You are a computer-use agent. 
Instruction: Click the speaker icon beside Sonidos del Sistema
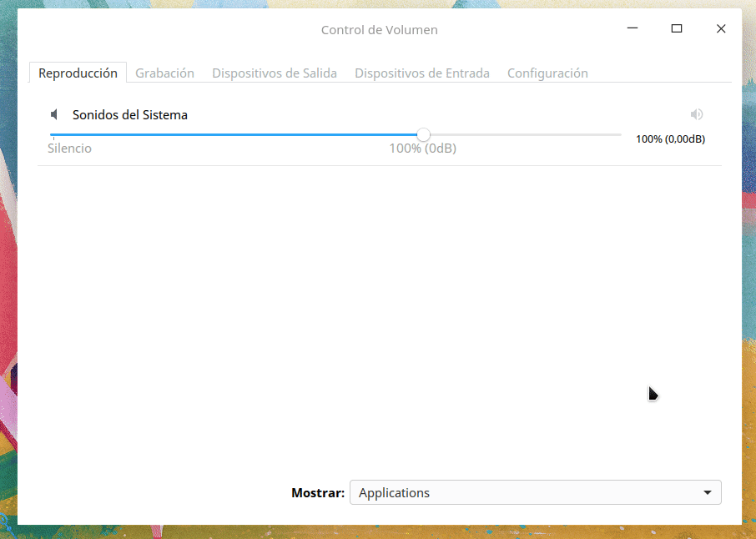click(x=54, y=114)
